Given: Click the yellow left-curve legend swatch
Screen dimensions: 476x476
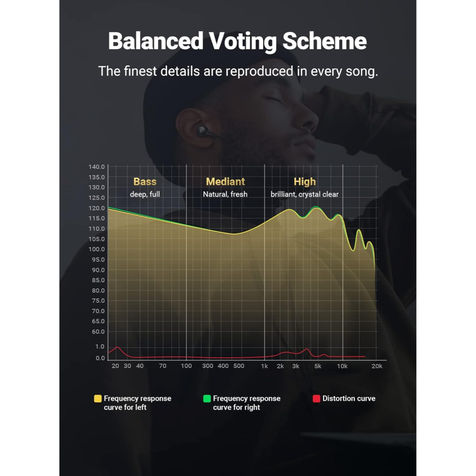Looking at the screenshot, I should [98, 398].
